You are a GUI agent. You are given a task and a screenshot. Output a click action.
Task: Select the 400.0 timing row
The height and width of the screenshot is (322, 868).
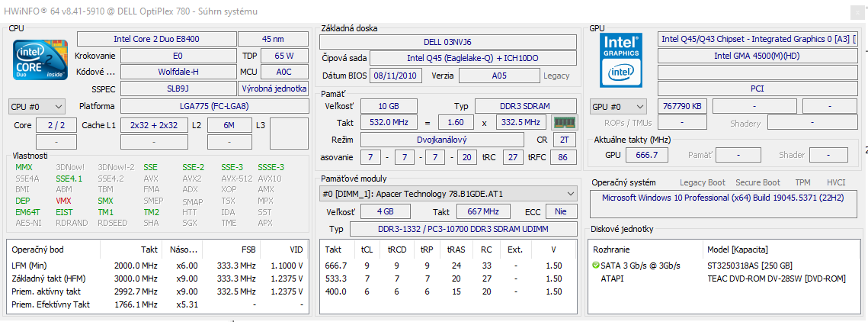click(448, 291)
